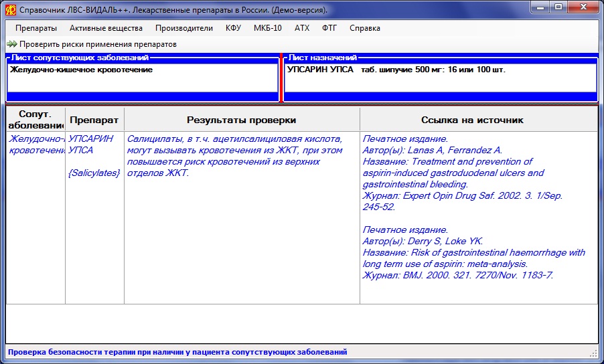The height and width of the screenshot is (364, 604).
Task: Click the УПСАРИН УПСА drug cell text
Action: click(x=90, y=145)
